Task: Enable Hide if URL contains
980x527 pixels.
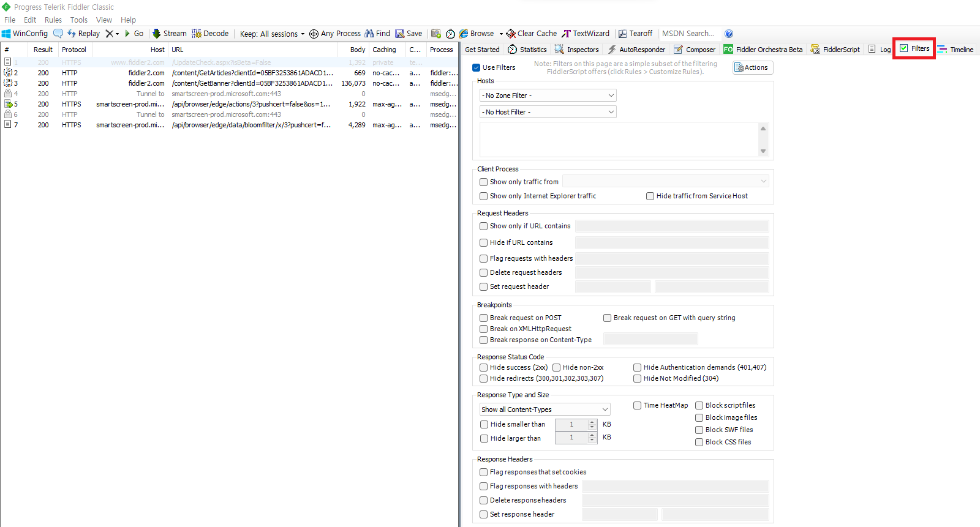Action: pyautogui.click(x=484, y=242)
